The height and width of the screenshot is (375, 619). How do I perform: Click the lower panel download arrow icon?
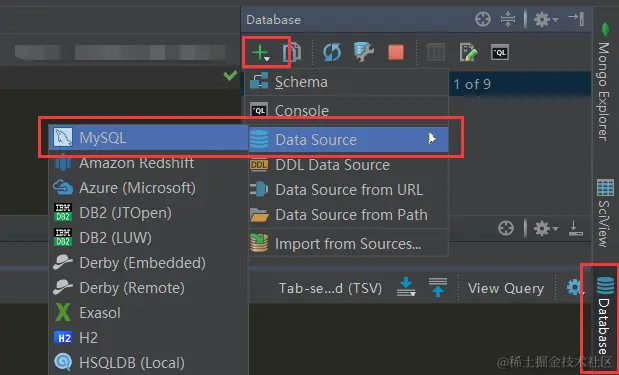coord(576,228)
